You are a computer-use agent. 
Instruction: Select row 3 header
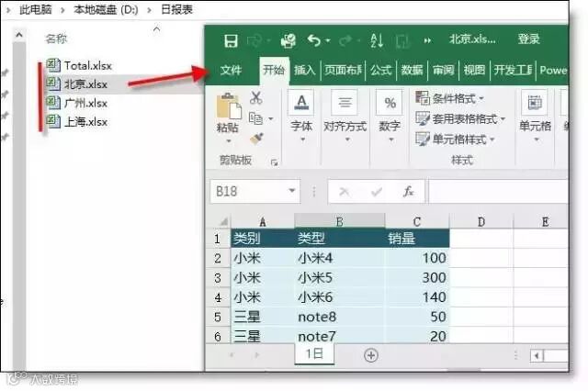(x=218, y=278)
